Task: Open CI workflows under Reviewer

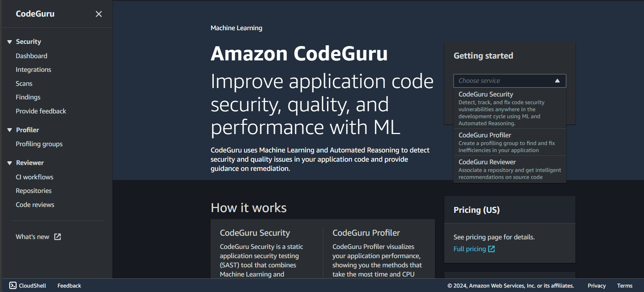Action: (34, 177)
